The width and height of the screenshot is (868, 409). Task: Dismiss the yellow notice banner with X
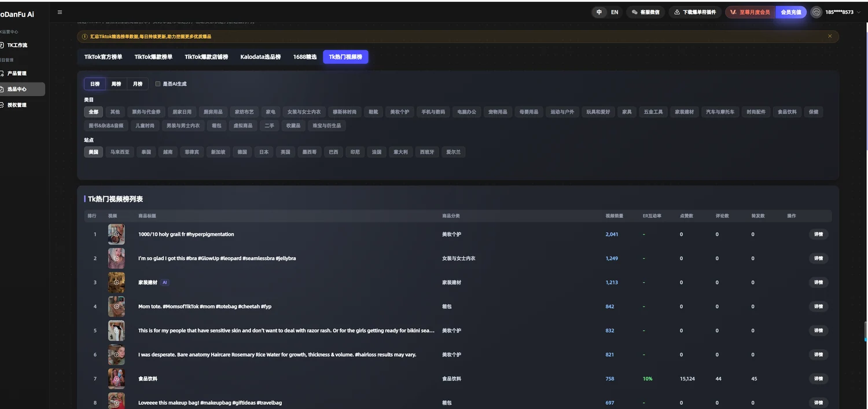pyautogui.click(x=829, y=36)
